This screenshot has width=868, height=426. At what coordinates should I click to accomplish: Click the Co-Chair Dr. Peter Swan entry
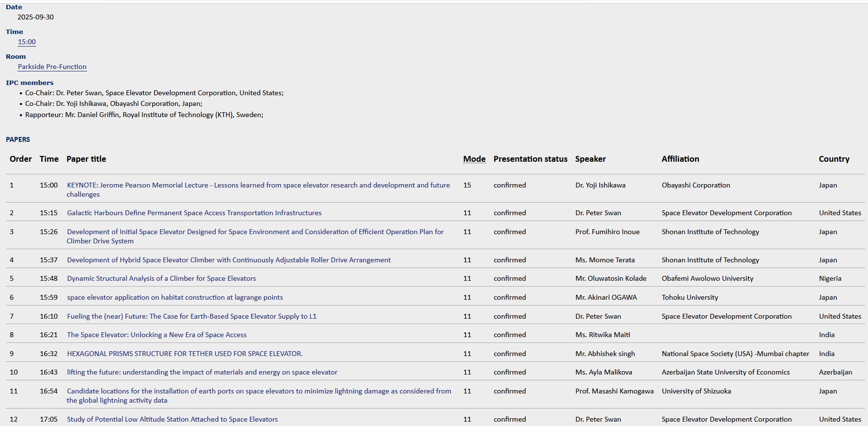tap(155, 93)
